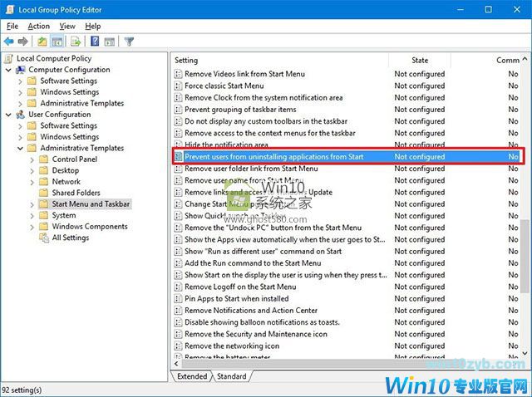Image resolution: width=532 pixels, height=397 pixels.
Task: Open the File menu
Action: point(12,26)
